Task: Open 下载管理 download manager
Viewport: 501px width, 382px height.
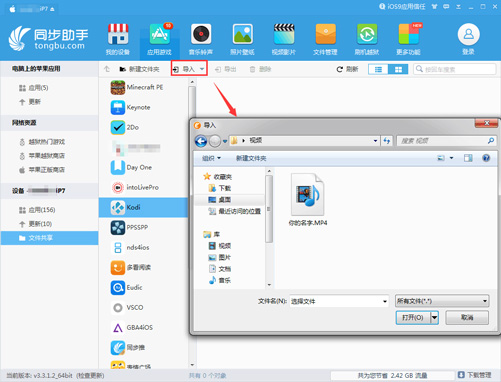Action: pyautogui.click(x=475, y=375)
